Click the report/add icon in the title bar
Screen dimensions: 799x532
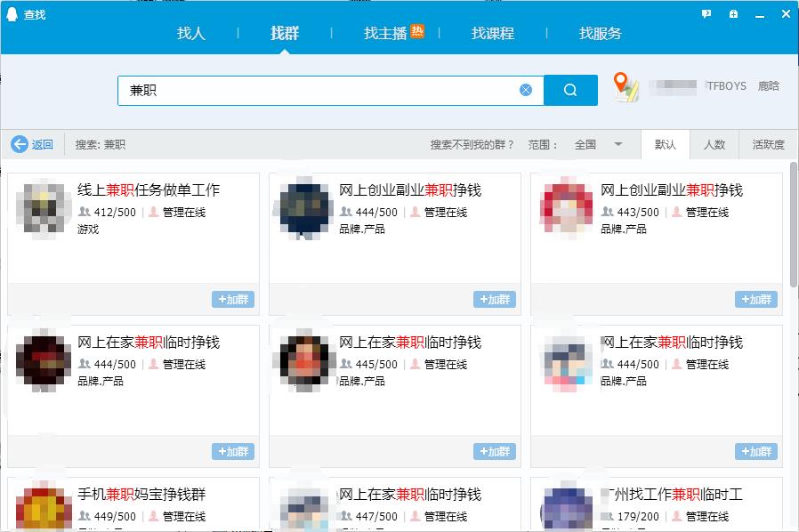coord(733,12)
